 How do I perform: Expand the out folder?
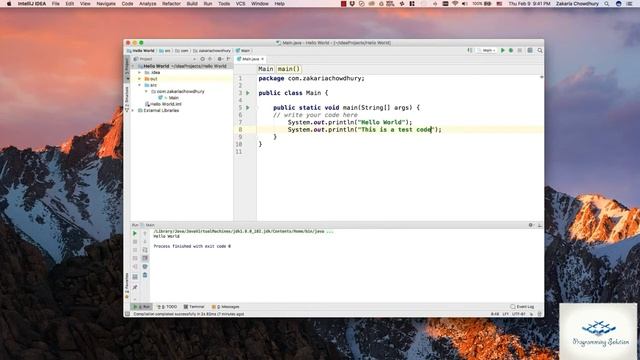coord(140,79)
